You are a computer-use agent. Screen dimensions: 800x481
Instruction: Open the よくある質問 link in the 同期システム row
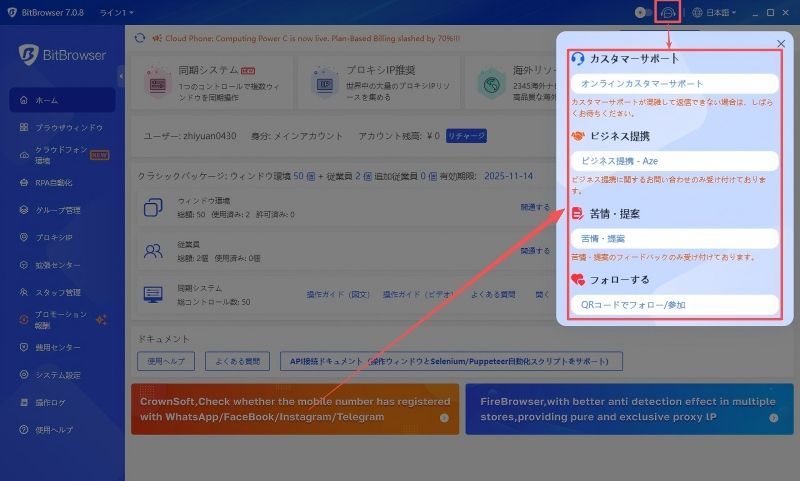[493, 294]
